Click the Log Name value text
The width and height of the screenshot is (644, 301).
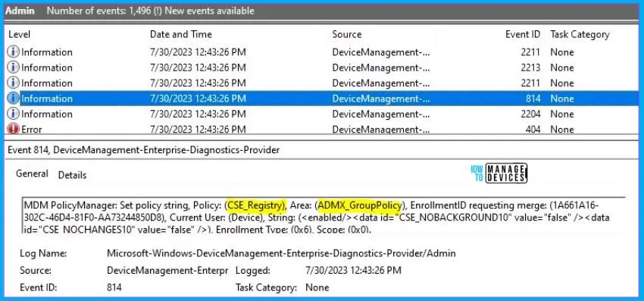point(281,253)
